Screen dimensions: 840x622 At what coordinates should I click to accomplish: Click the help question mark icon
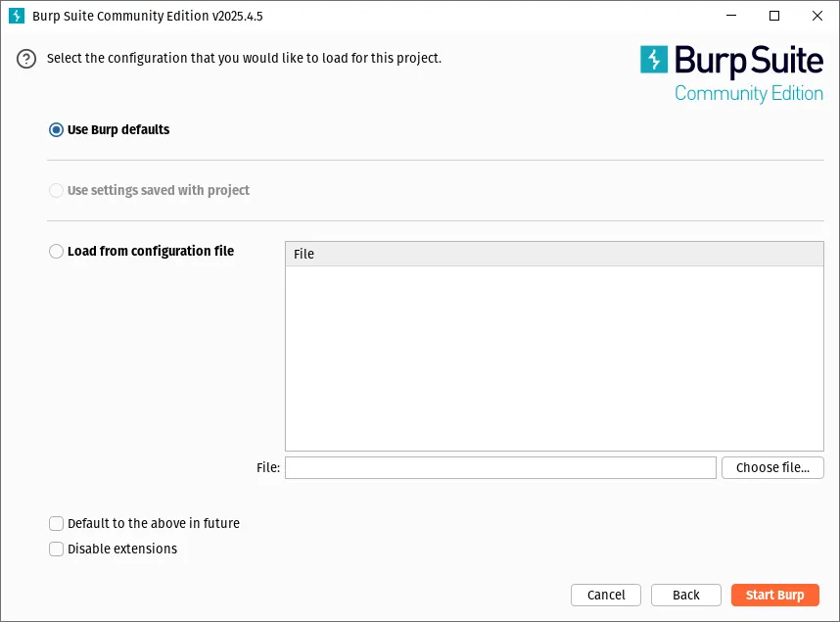tap(26, 59)
